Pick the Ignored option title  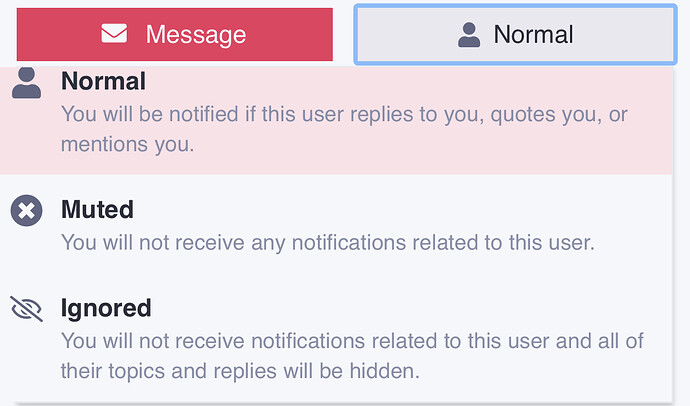coord(106,308)
